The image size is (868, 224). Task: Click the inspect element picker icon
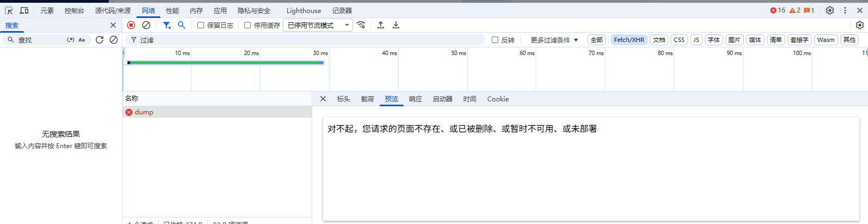coord(9,10)
